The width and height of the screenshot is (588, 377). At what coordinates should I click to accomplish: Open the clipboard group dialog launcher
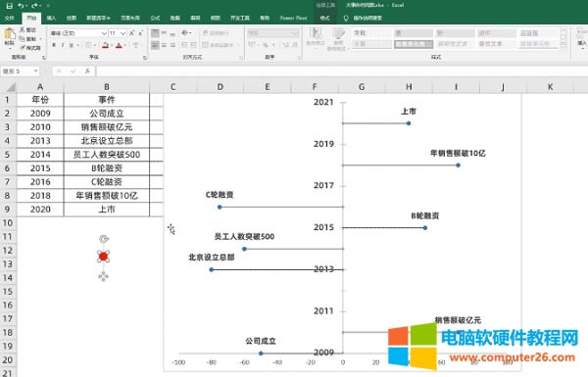point(44,58)
